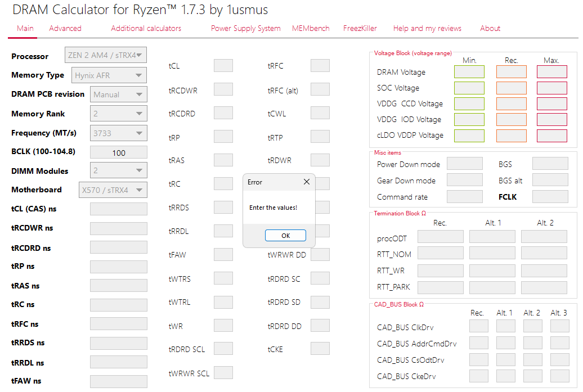
Task: Expand the Memory Rank dropdown
Action: (x=119, y=114)
